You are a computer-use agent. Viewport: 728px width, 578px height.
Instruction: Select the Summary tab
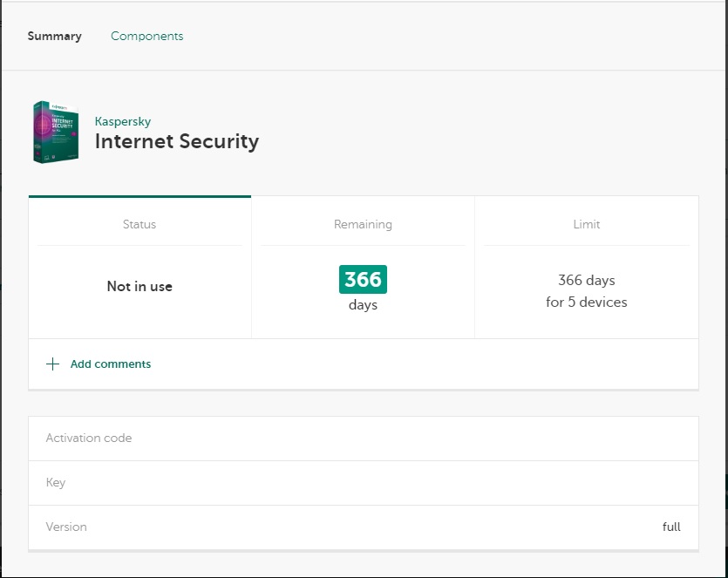[x=54, y=37]
